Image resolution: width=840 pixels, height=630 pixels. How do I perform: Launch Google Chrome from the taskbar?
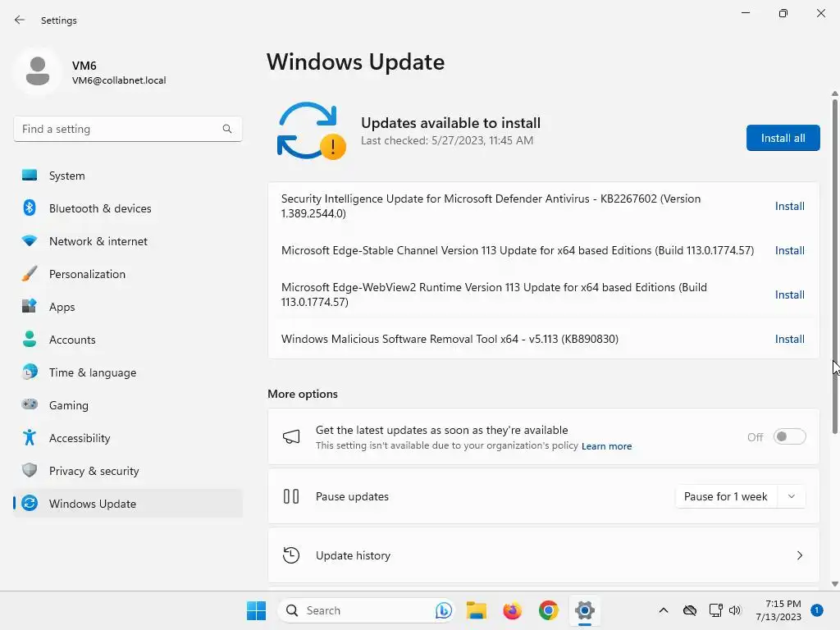point(548,610)
